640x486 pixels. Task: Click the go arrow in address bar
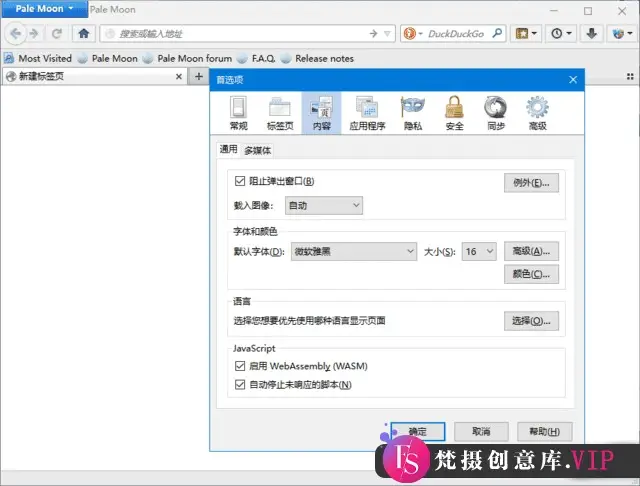373,33
